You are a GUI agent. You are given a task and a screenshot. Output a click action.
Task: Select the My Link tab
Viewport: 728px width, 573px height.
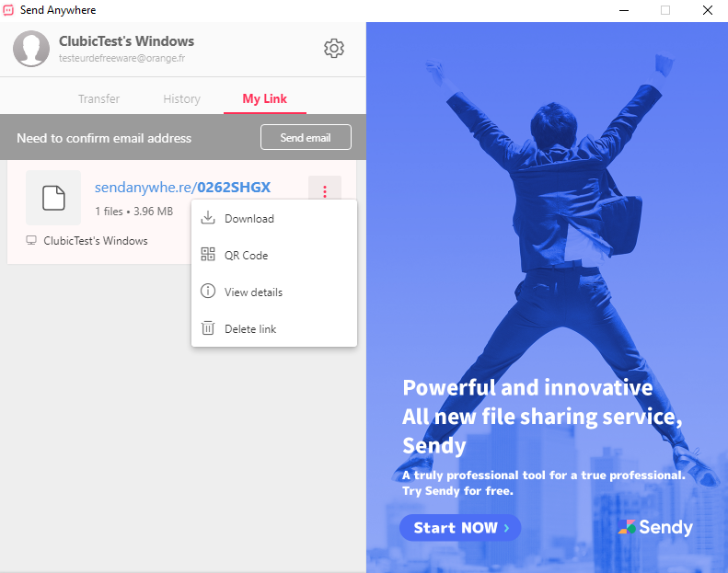point(265,98)
